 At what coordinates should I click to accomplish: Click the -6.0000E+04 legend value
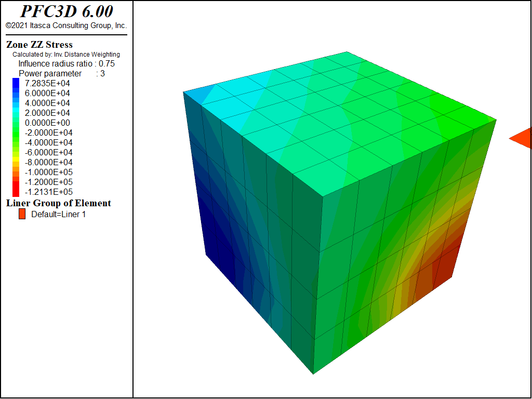[x=48, y=152]
